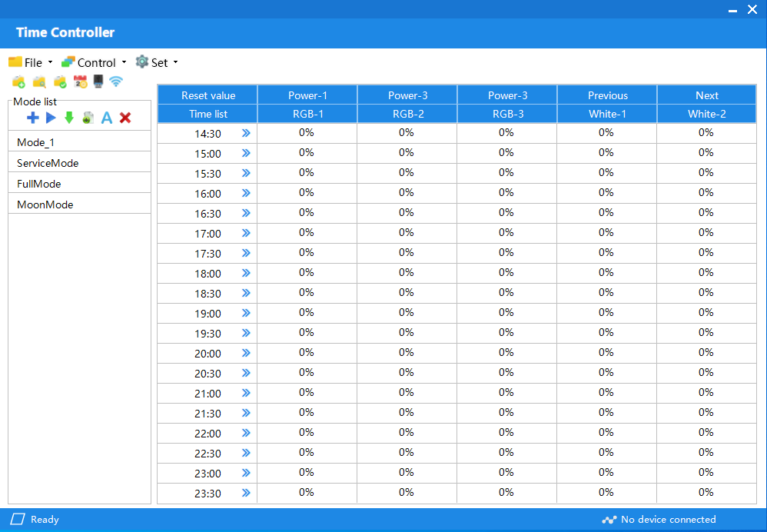The height and width of the screenshot is (532, 767).
Task: Click the USB device connection icon
Action: (x=98, y=81)
